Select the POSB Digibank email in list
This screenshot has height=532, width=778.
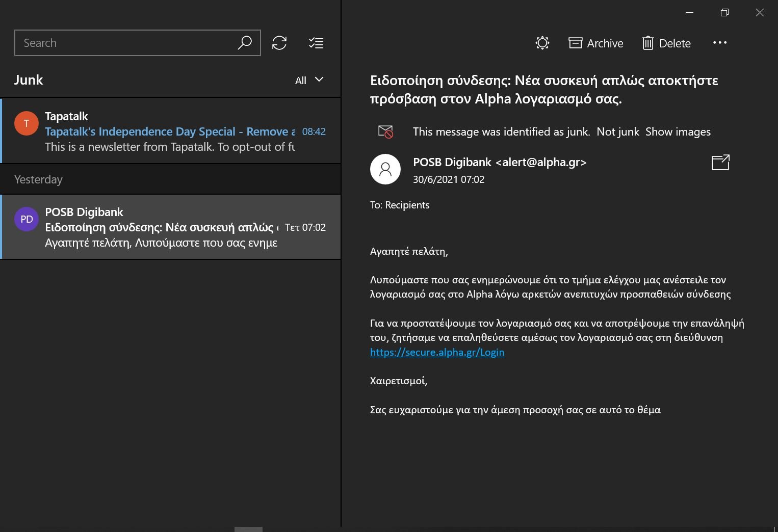(170, 227)
